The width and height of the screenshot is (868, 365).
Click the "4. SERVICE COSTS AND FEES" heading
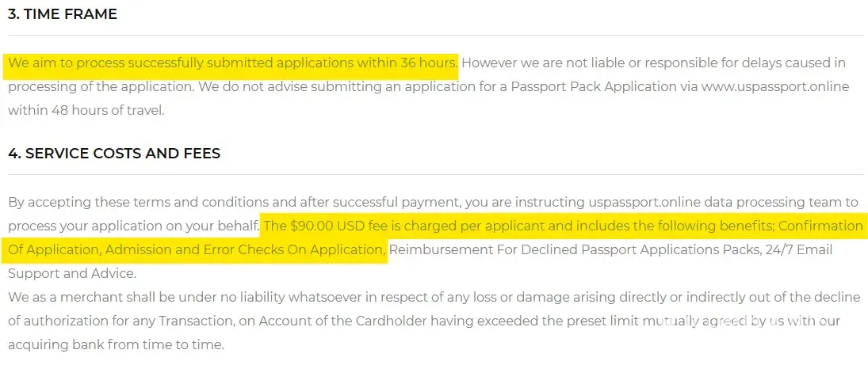tap(113, 153)
